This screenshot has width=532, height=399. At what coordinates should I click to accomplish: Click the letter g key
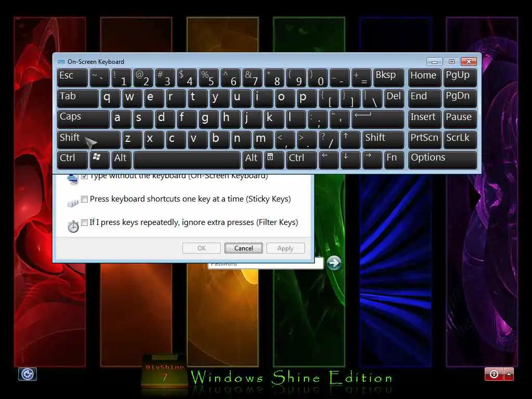(208, 119)
